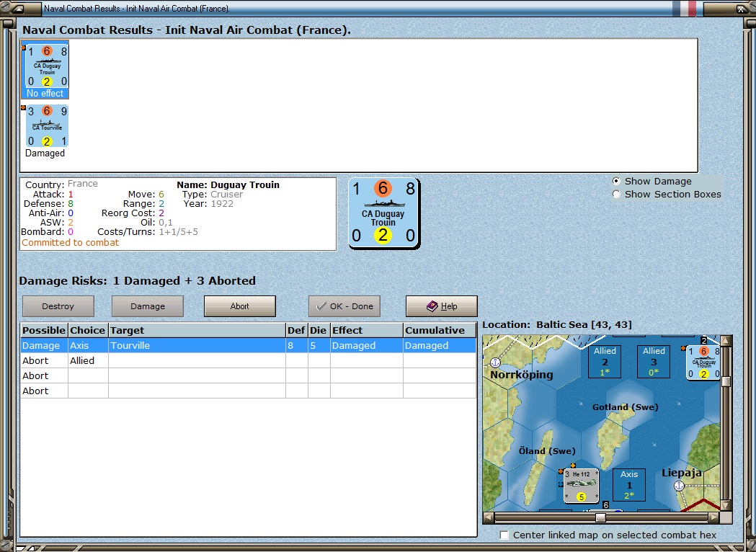
Task: Click the Target column header
Action: coord(197,330)
